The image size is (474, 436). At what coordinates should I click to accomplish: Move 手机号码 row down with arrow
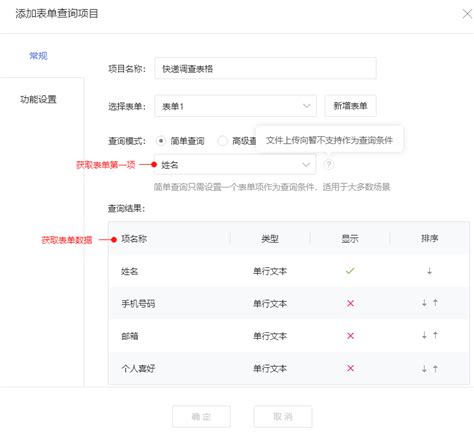424,303
